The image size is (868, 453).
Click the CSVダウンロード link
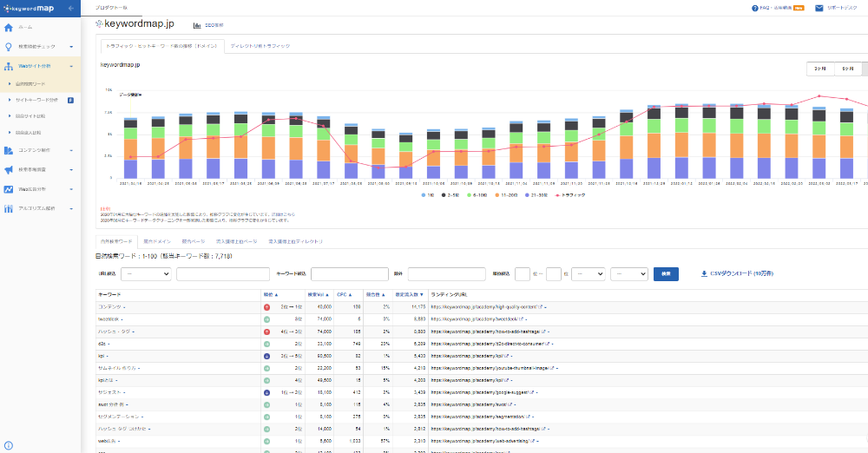[736, 273]
